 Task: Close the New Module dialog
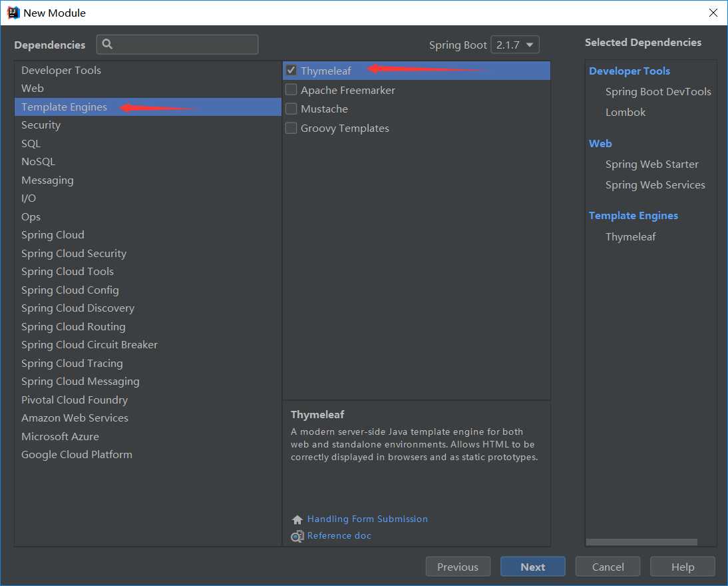click(x=713, y=13)
